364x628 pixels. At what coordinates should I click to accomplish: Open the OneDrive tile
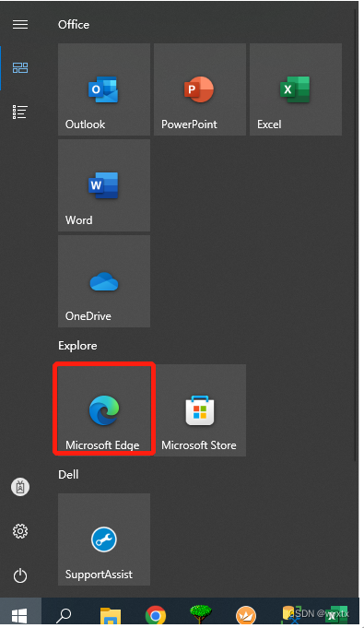coord(104,281)
